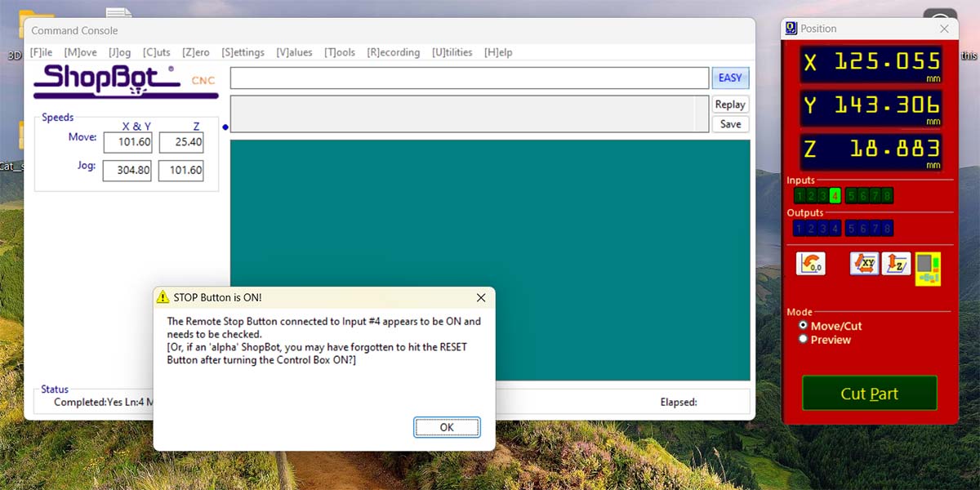Screen dimensions: 980x490
Task: Toggle Output 4 switch
Action: (x=835, y=228)
